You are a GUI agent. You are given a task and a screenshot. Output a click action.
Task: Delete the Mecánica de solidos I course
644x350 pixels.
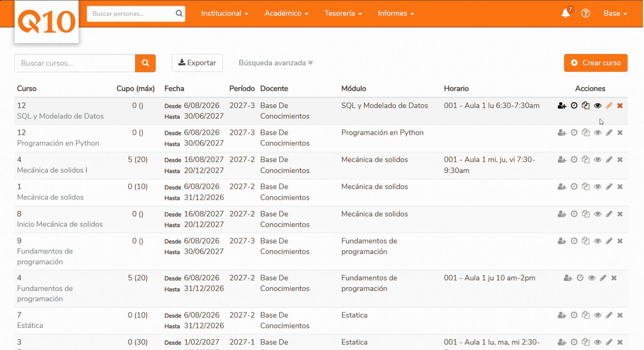point(620,159)
